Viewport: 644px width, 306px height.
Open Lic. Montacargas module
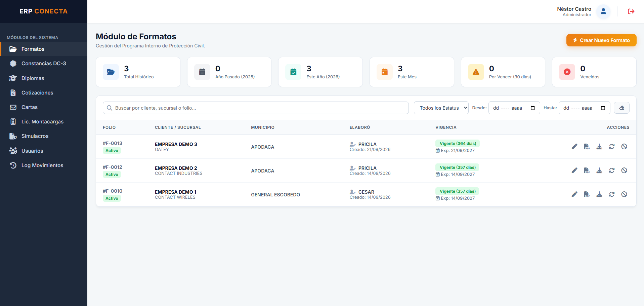pyautogui.click(x=44, y=122)
